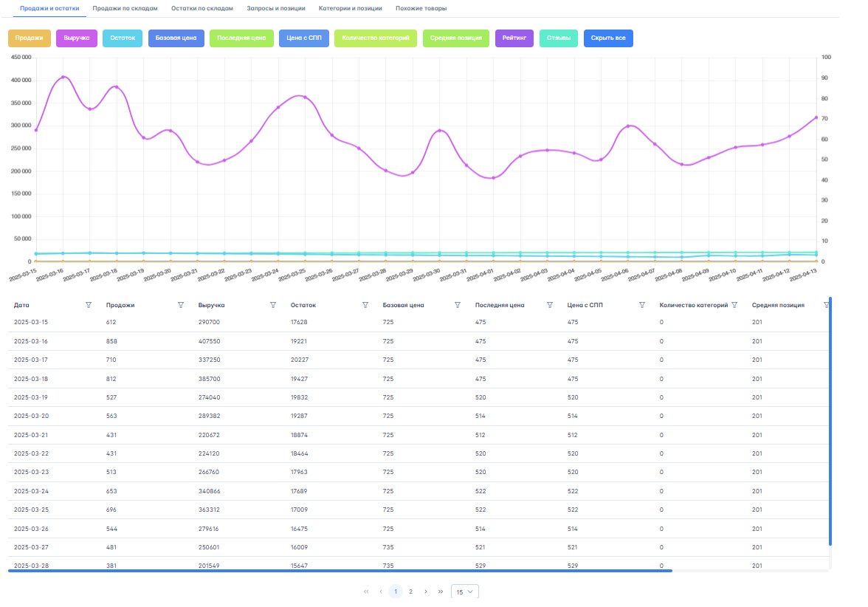The image size is (868, 607).
Task: Open the filter for Продажи column
Action: (x=181, y=305)
